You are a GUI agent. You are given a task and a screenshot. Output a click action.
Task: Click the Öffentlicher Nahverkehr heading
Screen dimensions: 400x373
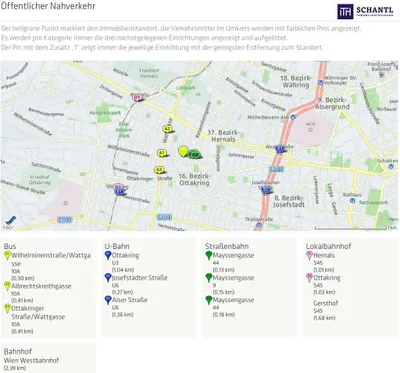tap(48, 6)
